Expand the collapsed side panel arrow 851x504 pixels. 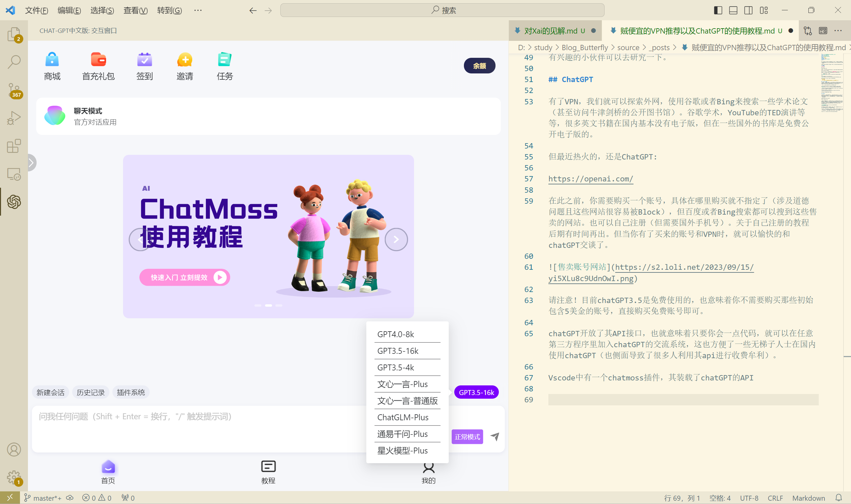click(31, 163)
